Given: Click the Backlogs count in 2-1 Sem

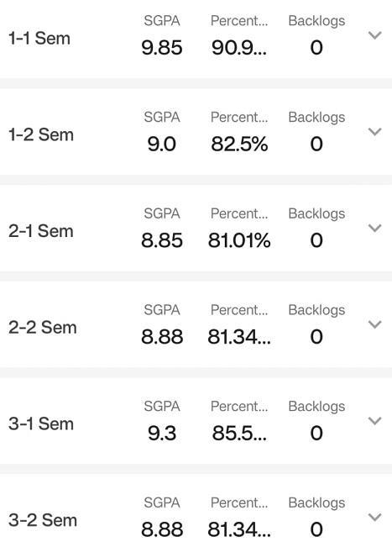Looking at the screenshot, I should pyautogui.click(x=316, y=240).
